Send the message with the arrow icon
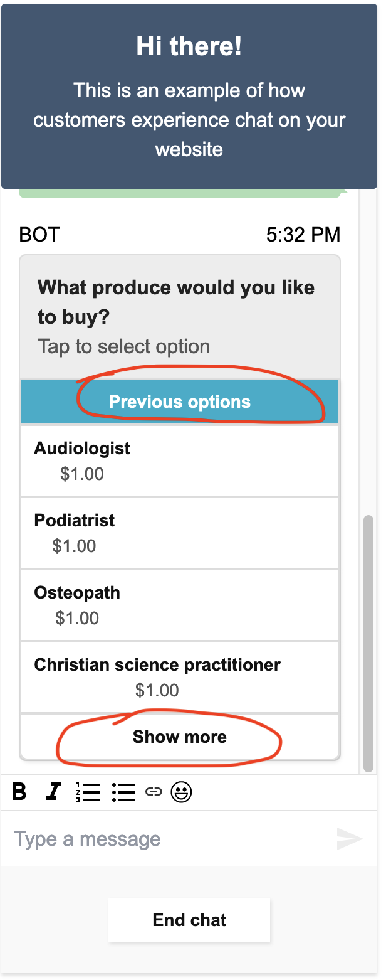 pos(350,839)
